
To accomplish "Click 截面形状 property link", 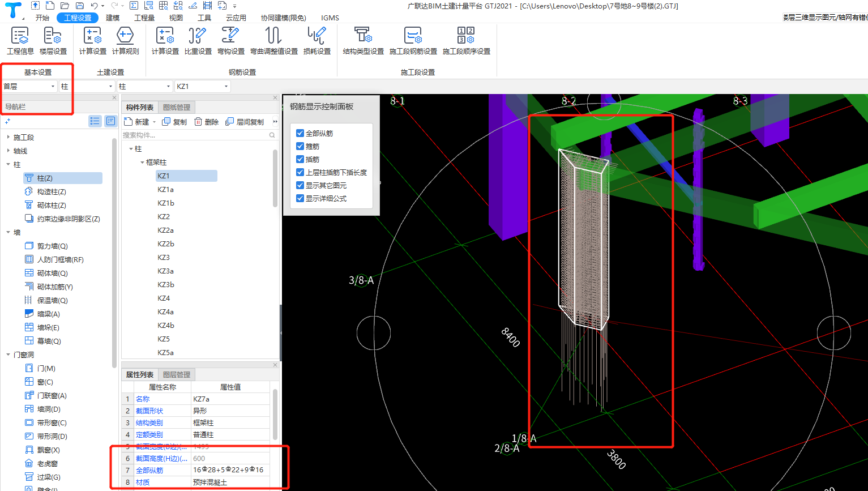I will (149, 411).
